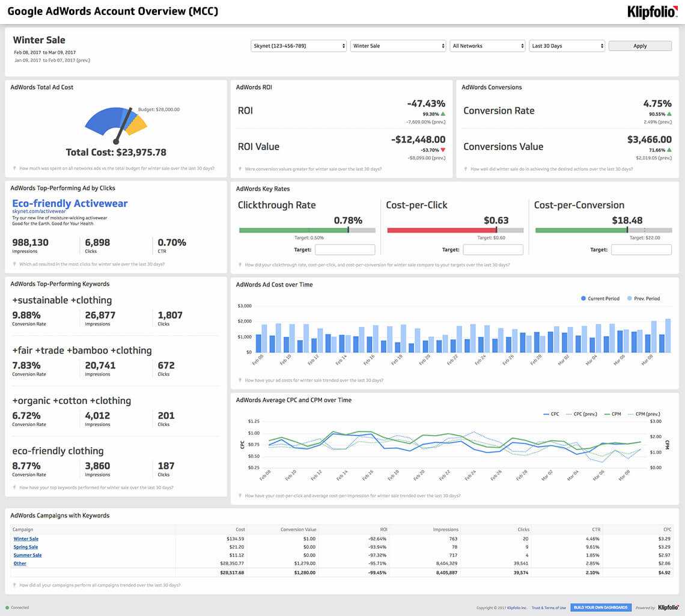685x616 pixels.
Task: Click the red down arrow next to -53.70%
Action: pos(443,150)
